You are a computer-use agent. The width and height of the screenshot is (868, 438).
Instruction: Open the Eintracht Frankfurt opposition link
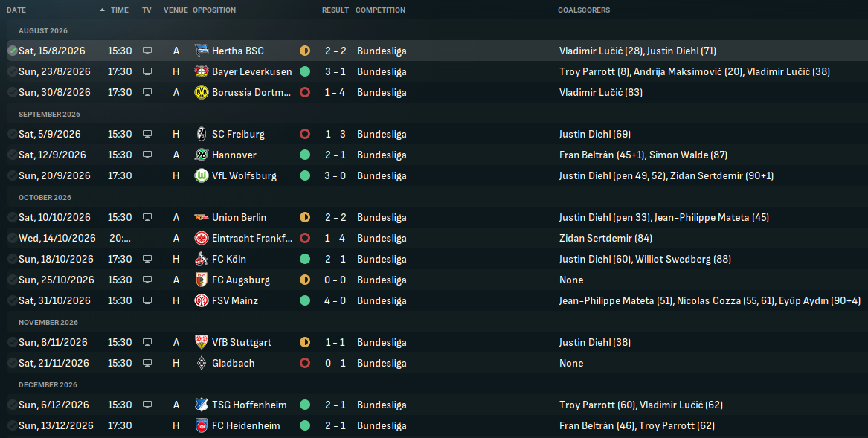click(x=252, y=238)
